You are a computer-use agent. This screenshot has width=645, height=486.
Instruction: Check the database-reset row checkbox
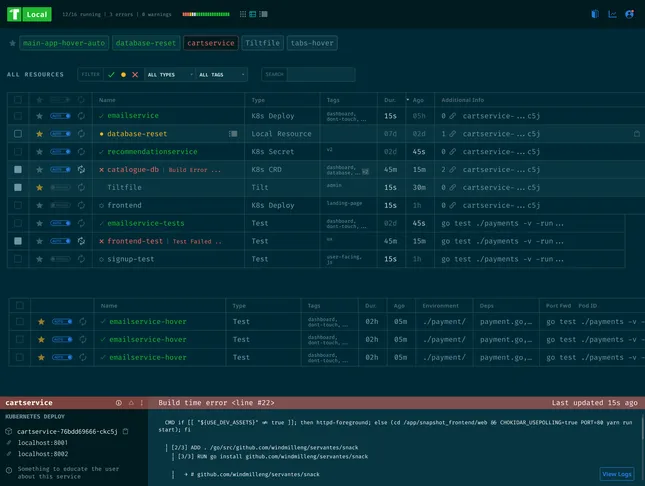[x=18, y=134]
